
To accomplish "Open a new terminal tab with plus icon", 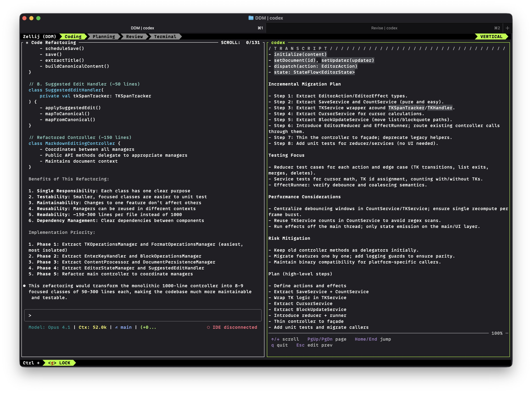I will click(507, 28).
